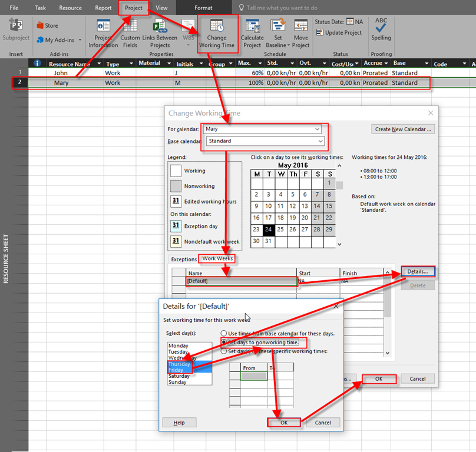Select 'Use times from base calendar' option

pos(224,334)
